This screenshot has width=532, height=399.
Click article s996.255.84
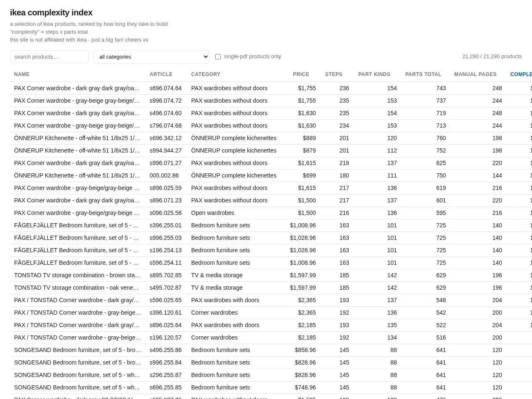pyautogui.click(x=165, y=362)
